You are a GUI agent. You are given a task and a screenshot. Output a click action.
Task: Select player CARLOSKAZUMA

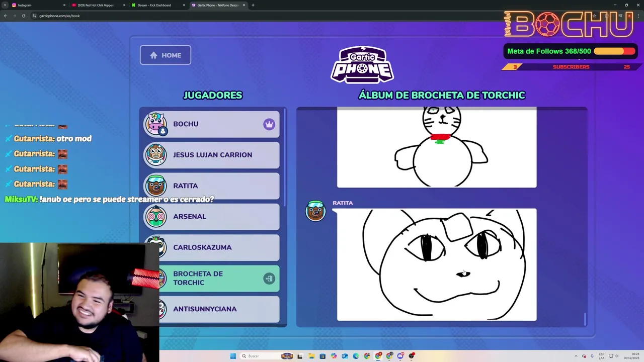pyautogui.click(x=211, y=247)
